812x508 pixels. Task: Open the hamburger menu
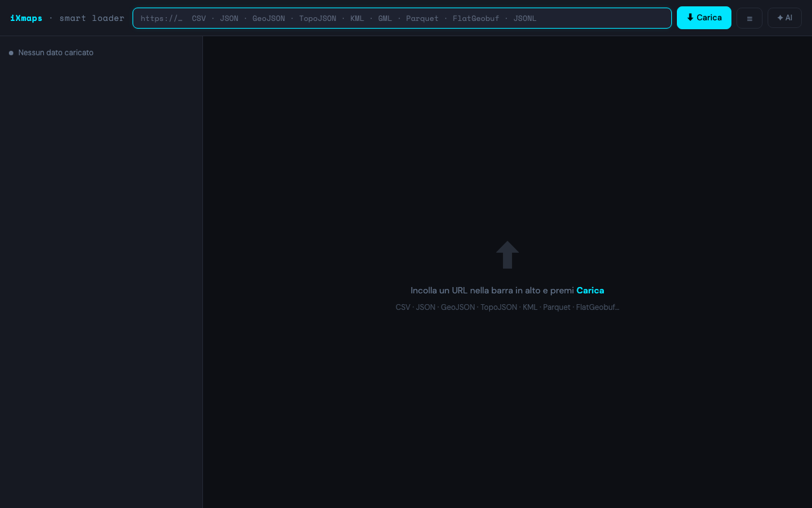(x=749, y=18)
